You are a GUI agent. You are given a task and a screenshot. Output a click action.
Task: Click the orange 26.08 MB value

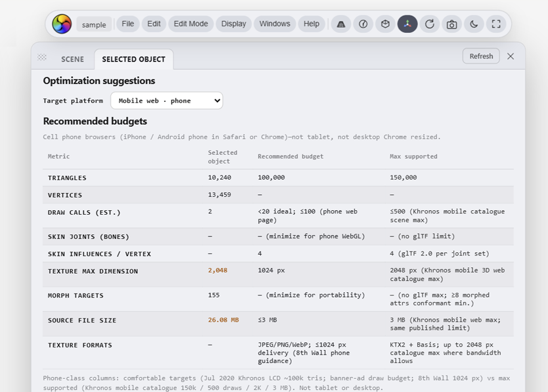coord(223,320)
